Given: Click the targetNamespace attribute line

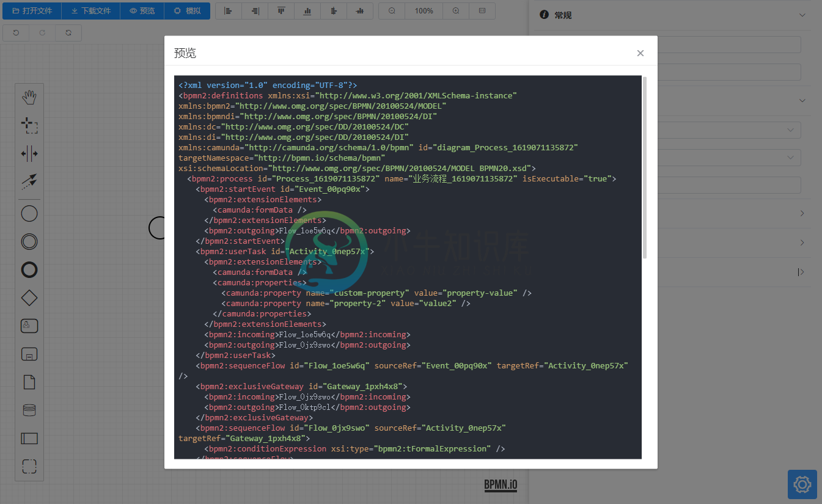Looking at the screenshot, I should [282, 158].
